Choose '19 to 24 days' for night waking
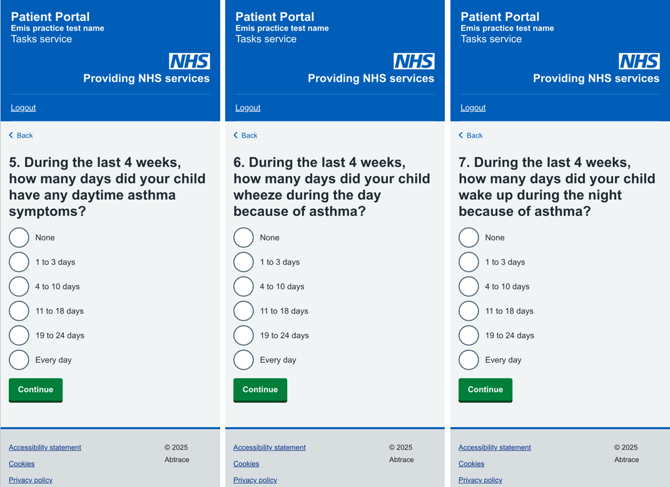The height and width of the screenshot is (487, 670). pos(469,335)
